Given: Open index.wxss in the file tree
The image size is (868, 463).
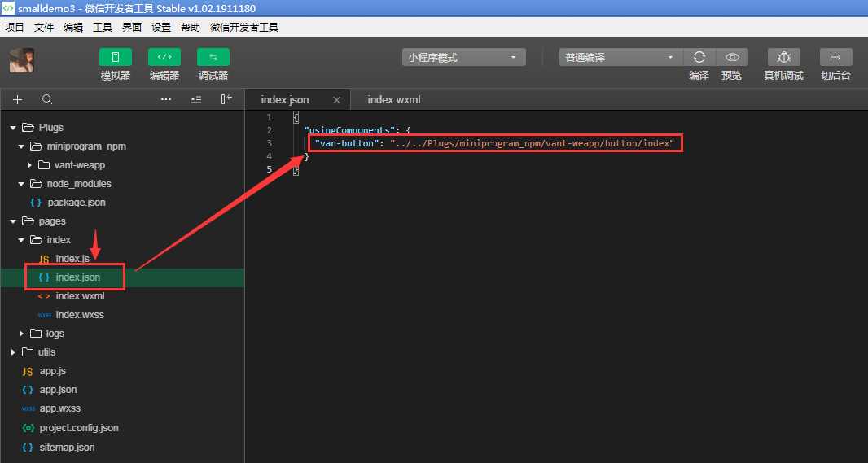Looking at the screenshot, I should 80,315.
